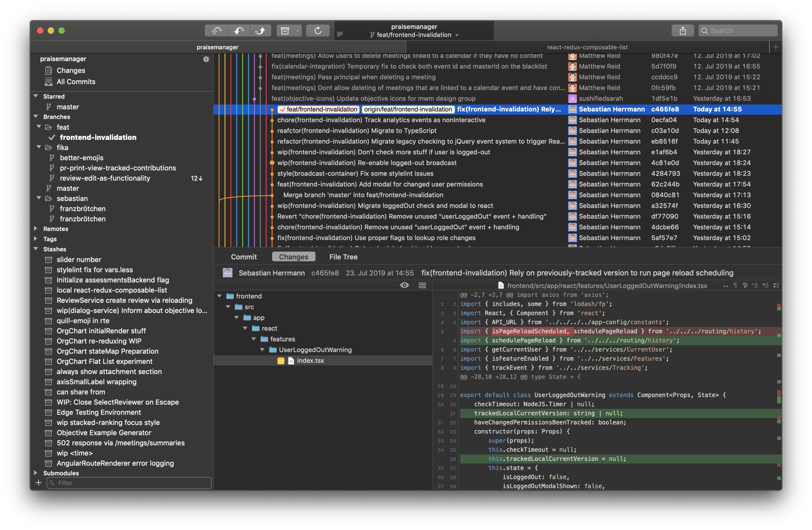Click the Share icon in toolbar
The height and width of the screenshot is (530, 812).
coord(682,31)
